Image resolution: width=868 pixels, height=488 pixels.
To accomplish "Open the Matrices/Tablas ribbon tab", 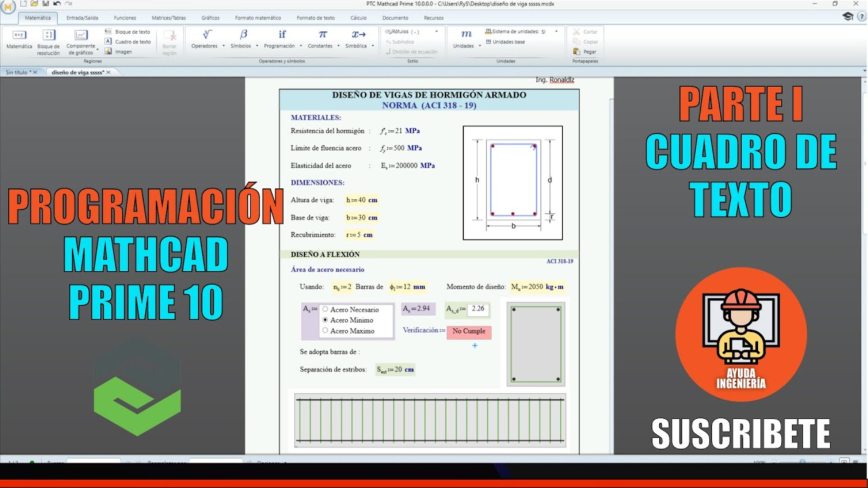I will click(x=168, y=18).
